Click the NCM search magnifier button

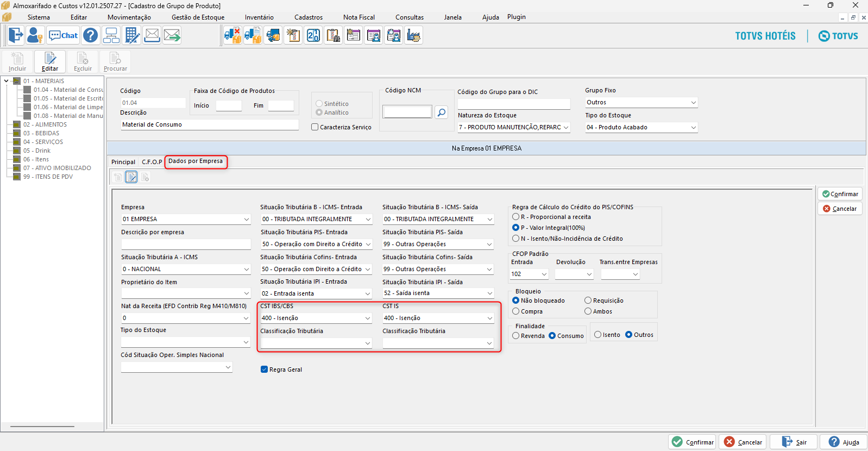click(442, 112)
